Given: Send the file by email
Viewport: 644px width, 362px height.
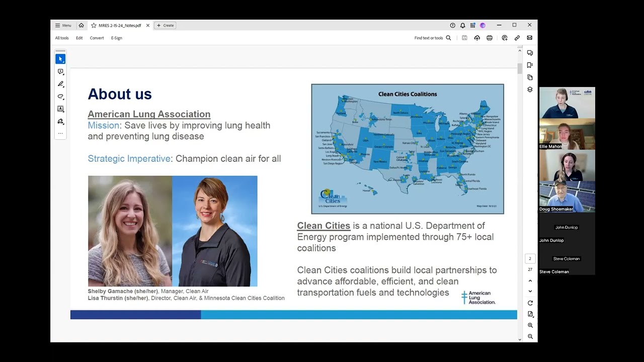Looking at the screenshot, I should 529,38.
